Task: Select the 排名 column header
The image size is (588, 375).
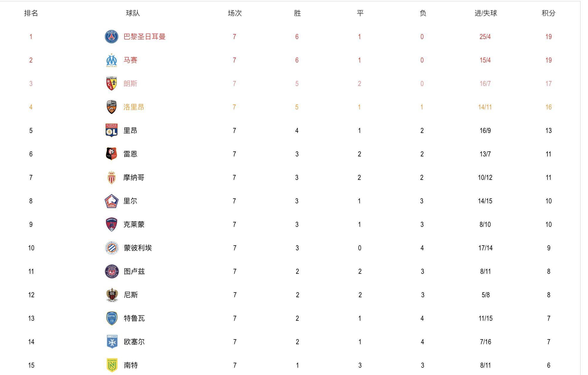Action: [x=31, y=13]
